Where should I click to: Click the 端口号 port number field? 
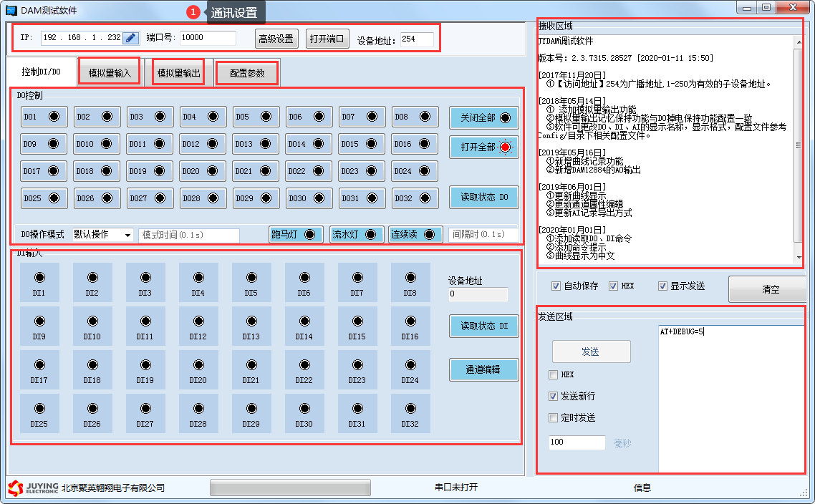tap(207, 38)
